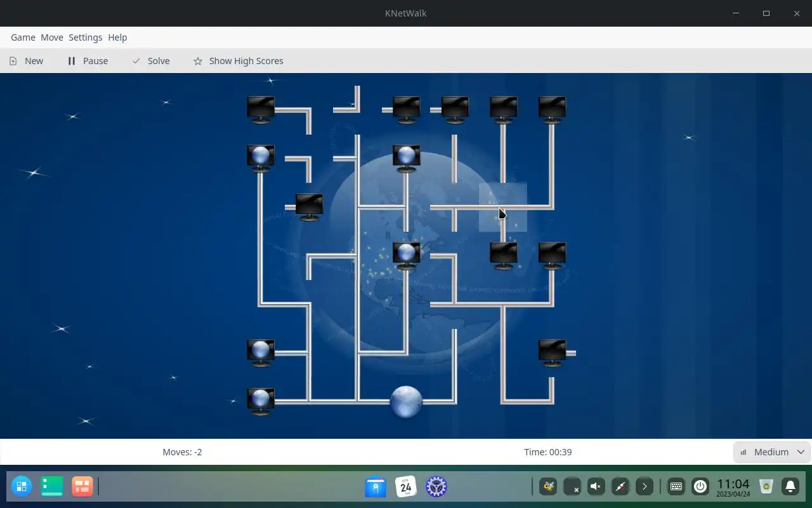Image resolution: width=812 pixels, height=508 pixels.
Task: Open the launcher in the taskbar
Action: point(22,486)
